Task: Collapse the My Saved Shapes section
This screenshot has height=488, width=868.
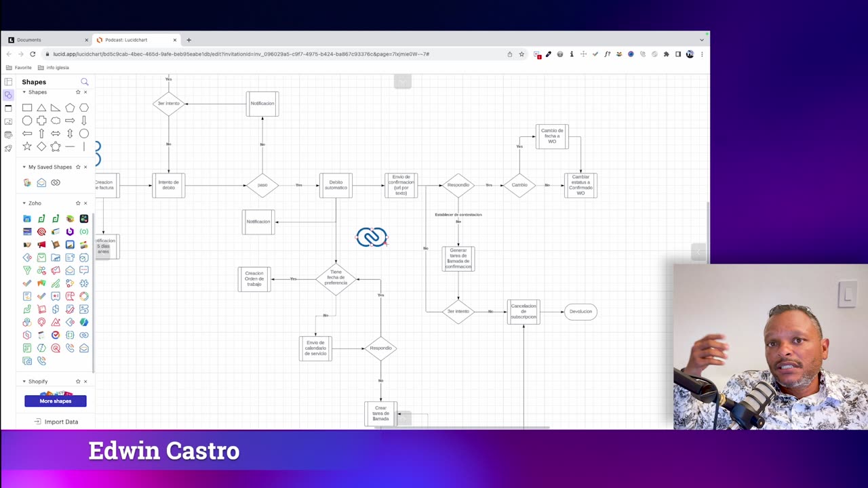Action: coord(24,167)
